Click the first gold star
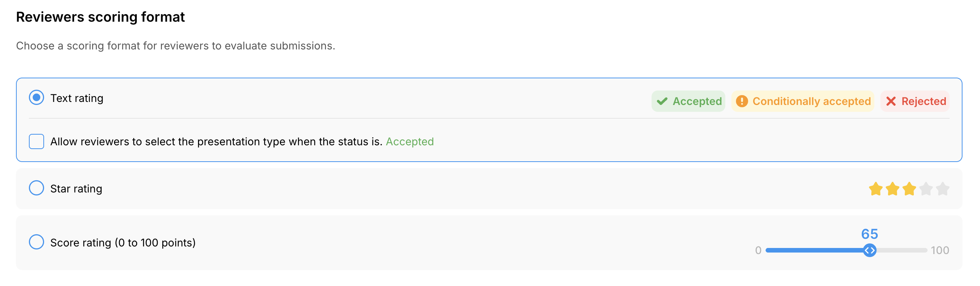 875,189
